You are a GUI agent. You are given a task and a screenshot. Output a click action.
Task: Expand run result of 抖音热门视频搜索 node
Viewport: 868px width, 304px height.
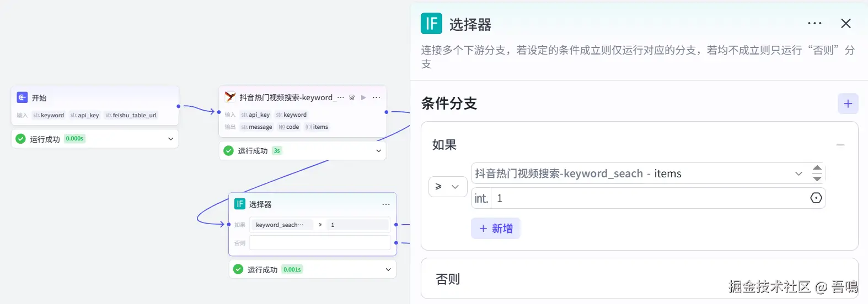[378, 150]
